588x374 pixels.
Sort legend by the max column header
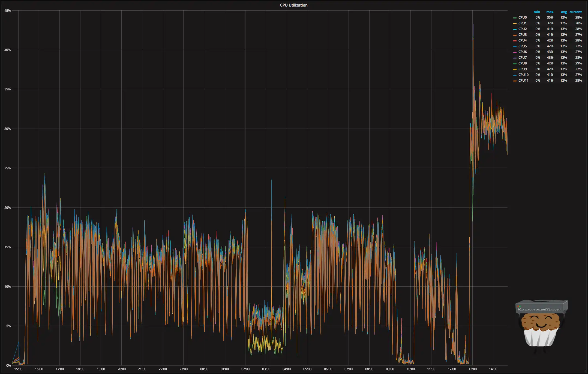[x=550, y=12]
